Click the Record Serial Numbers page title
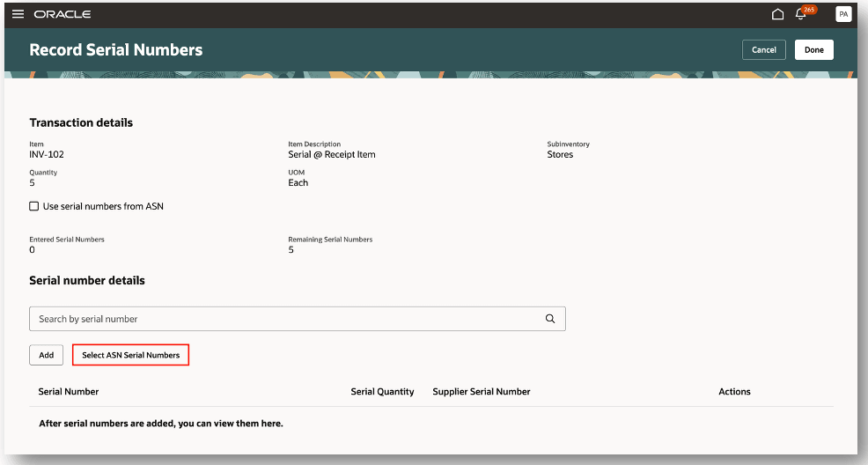 click(116, 50)
